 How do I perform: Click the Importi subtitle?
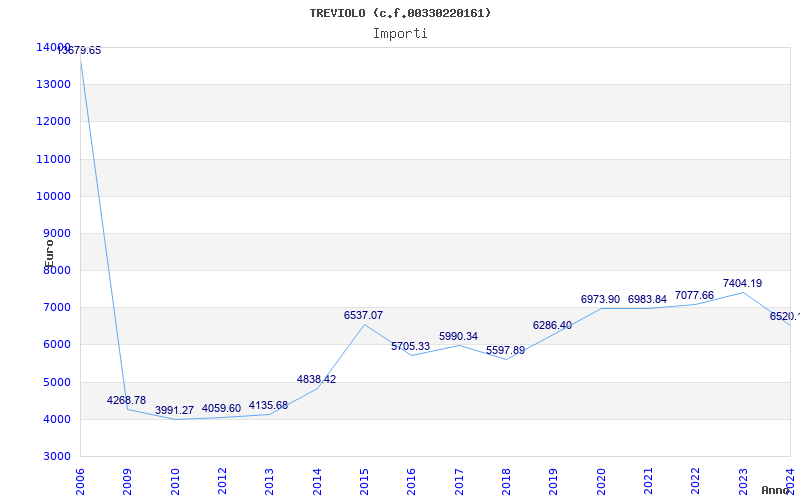(x=400, y=34)
